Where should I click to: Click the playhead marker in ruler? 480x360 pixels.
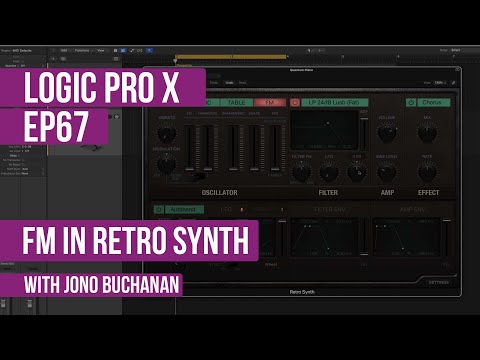pyautogui.click(x=175, y=61)
